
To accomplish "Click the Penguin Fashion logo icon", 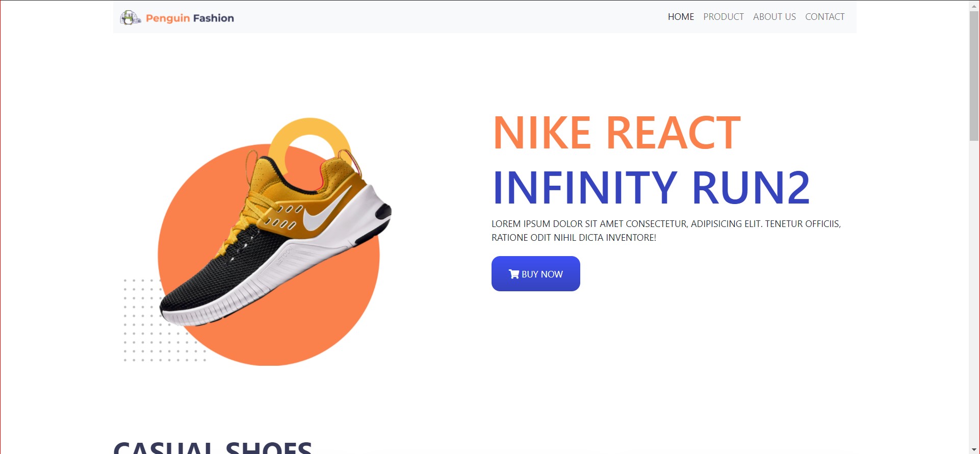I will pos(130,17).
